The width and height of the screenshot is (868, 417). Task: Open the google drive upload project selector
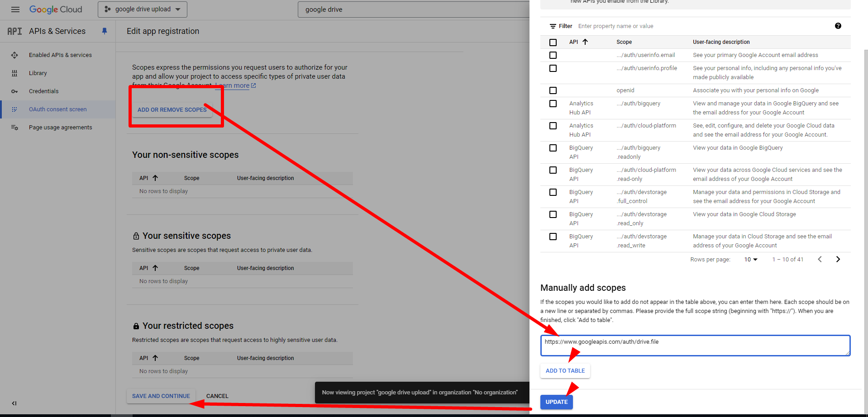[x=143, y=9]
